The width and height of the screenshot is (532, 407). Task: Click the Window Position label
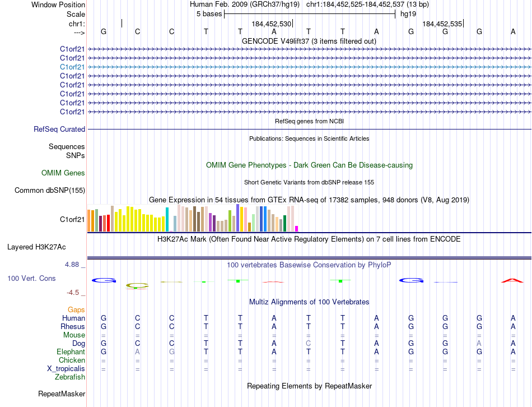click(x=58, y=4)
